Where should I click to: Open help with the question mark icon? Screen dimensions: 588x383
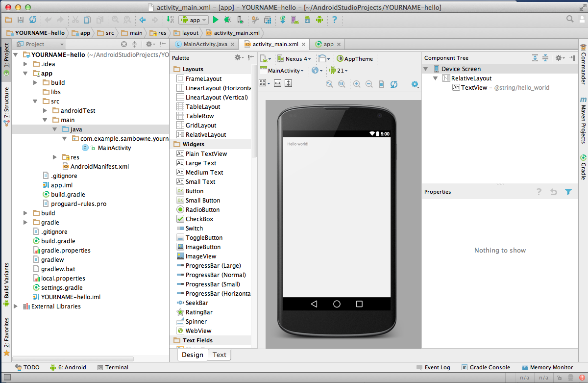[335, 20]
